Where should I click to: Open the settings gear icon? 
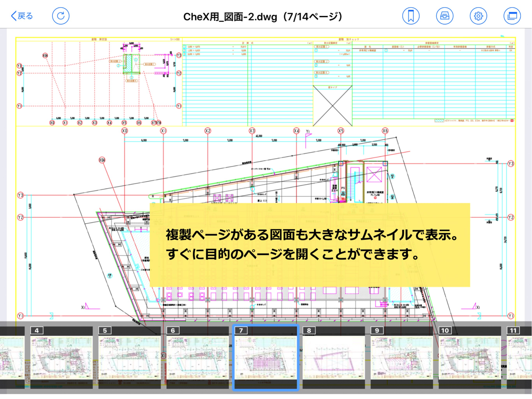coord(478,16)
